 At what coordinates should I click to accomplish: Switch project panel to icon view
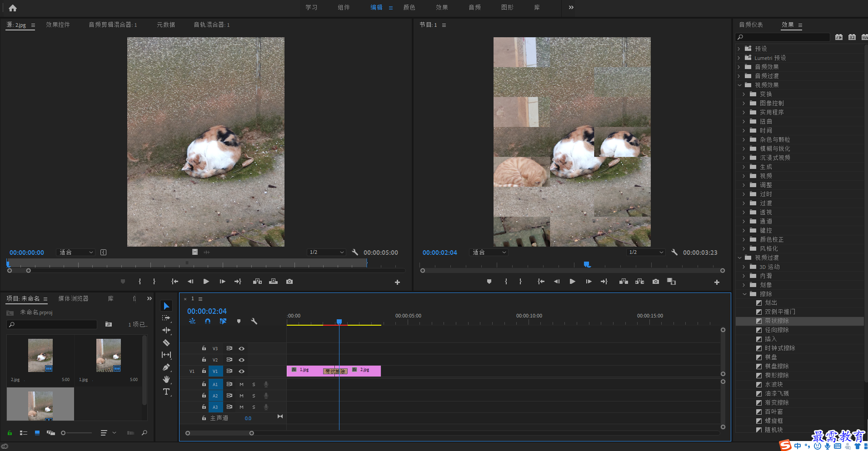pos(37,433)
